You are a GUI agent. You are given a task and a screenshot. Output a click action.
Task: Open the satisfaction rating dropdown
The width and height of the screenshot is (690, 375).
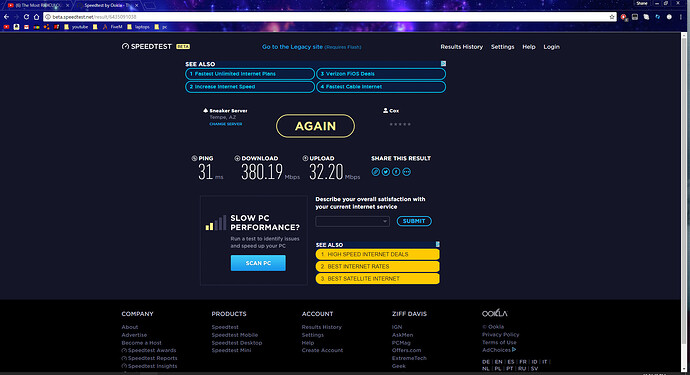pos(352,221)
